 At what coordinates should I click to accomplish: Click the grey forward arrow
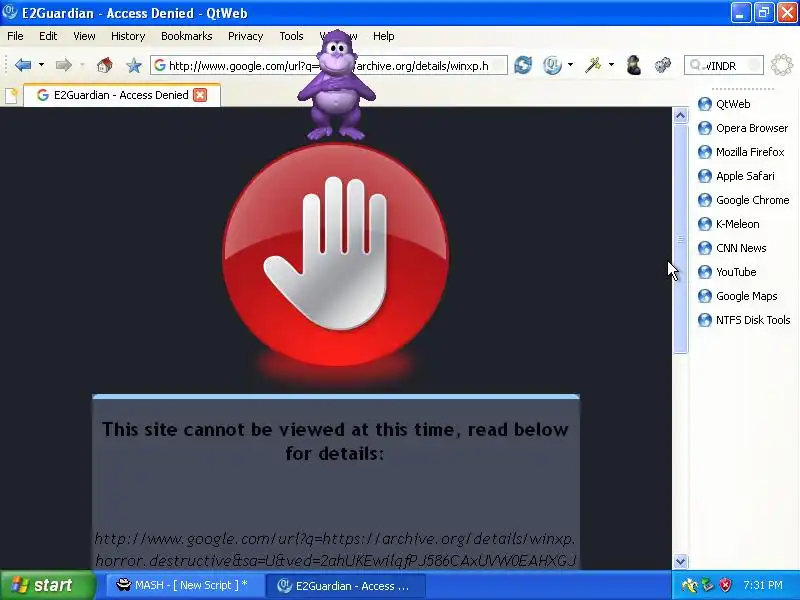pos(63,65)
